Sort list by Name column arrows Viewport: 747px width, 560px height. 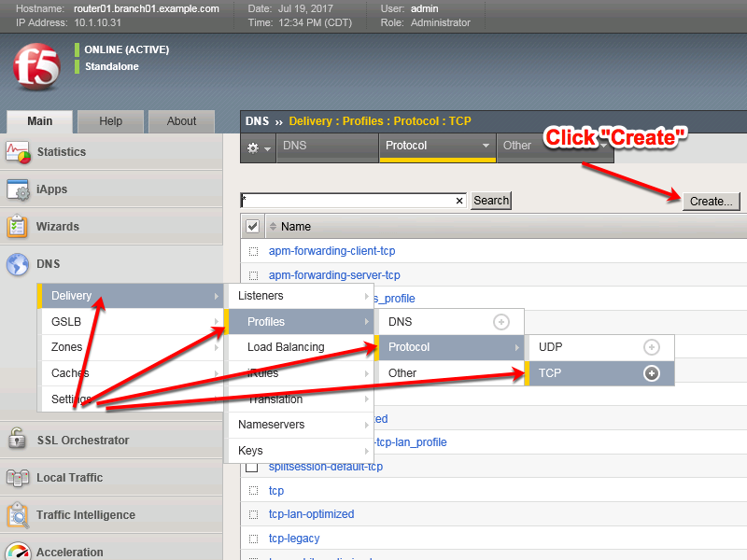coord(273,227)
